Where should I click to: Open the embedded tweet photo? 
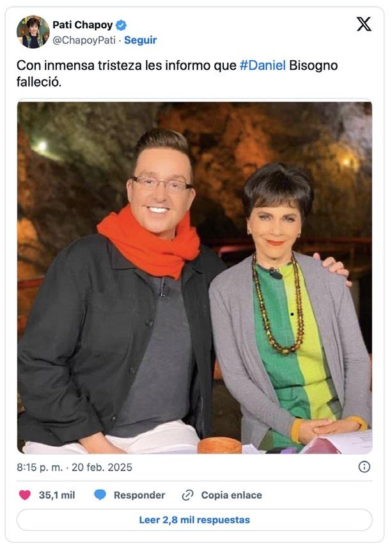(194, 278)
